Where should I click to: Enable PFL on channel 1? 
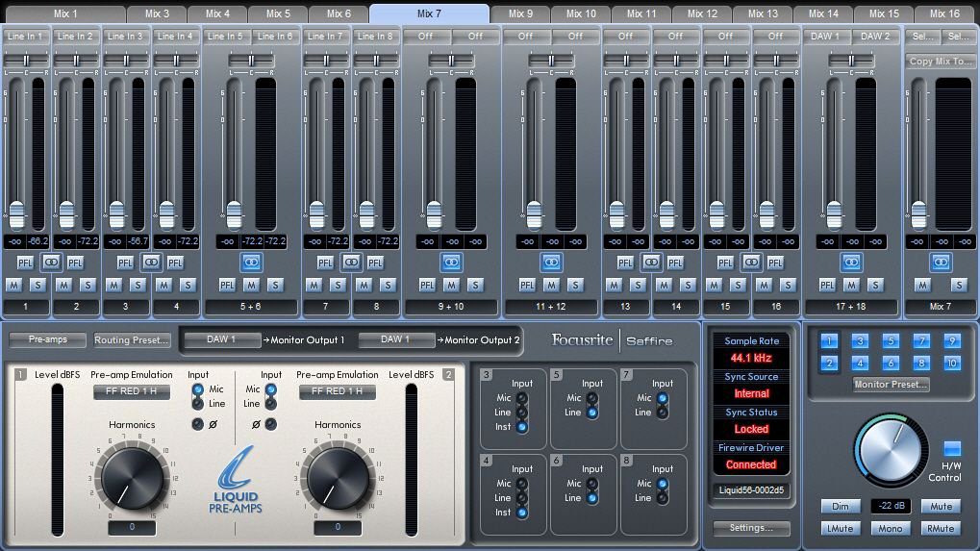[25, 263]
